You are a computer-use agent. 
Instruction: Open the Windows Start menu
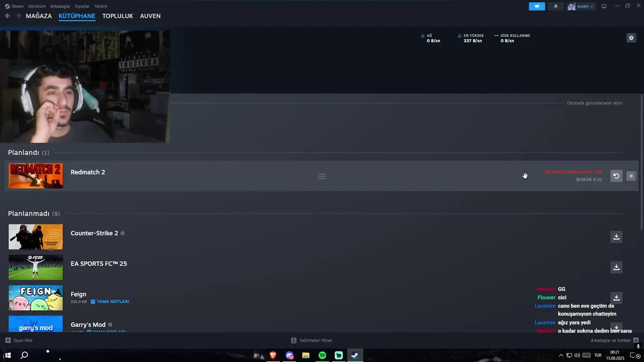click(x=8, y=355)
